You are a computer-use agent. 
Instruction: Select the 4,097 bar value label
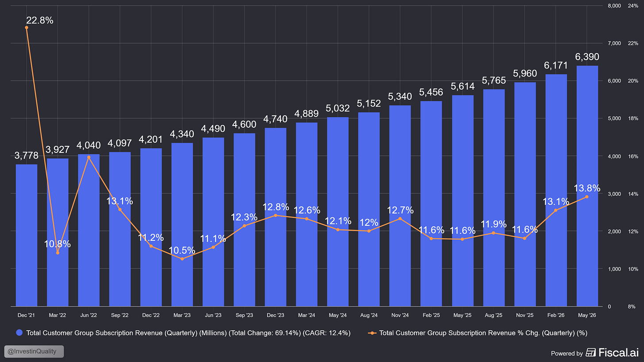click(x=120, y=144)
